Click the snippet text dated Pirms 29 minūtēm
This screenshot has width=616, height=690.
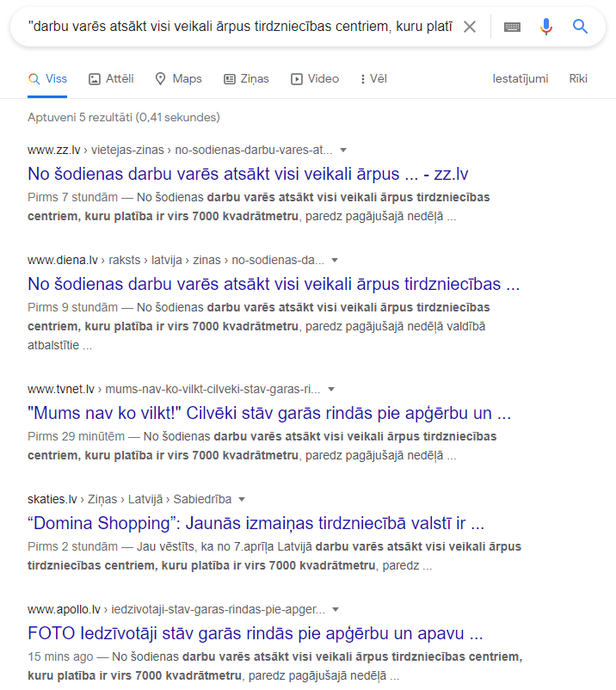262,446
